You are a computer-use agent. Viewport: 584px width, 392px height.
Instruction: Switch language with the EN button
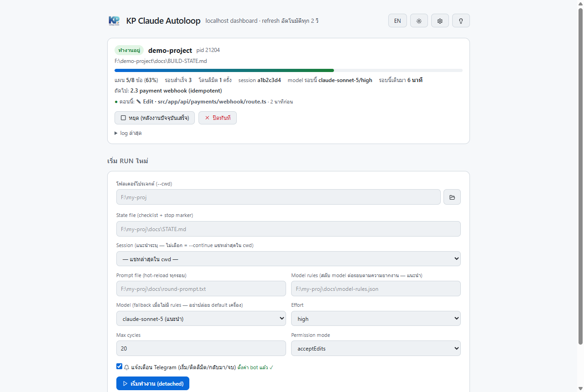(x=397, y=21)
